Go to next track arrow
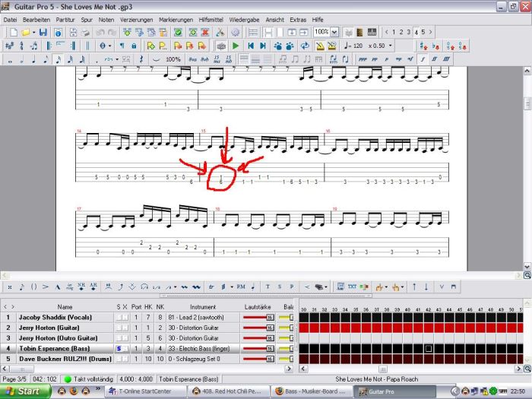Screen dimensions: 532x399 coord(431,32)
